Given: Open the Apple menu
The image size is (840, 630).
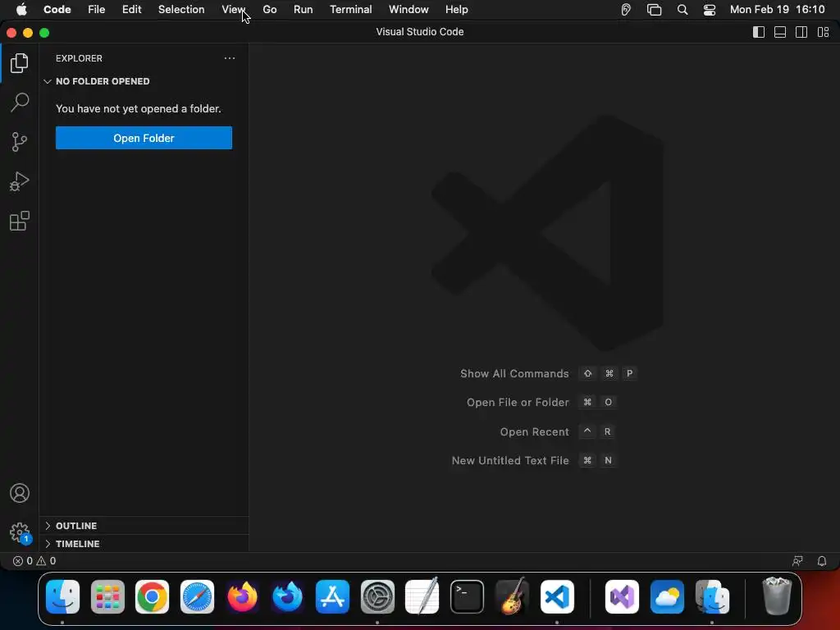Looking at the screenshot, I should click(x=21, y=10).
